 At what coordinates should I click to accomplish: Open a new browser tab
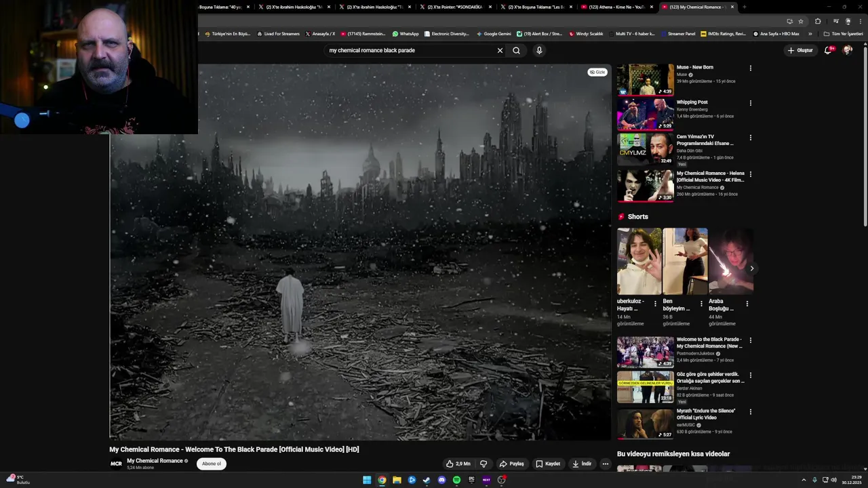point(744,7)
